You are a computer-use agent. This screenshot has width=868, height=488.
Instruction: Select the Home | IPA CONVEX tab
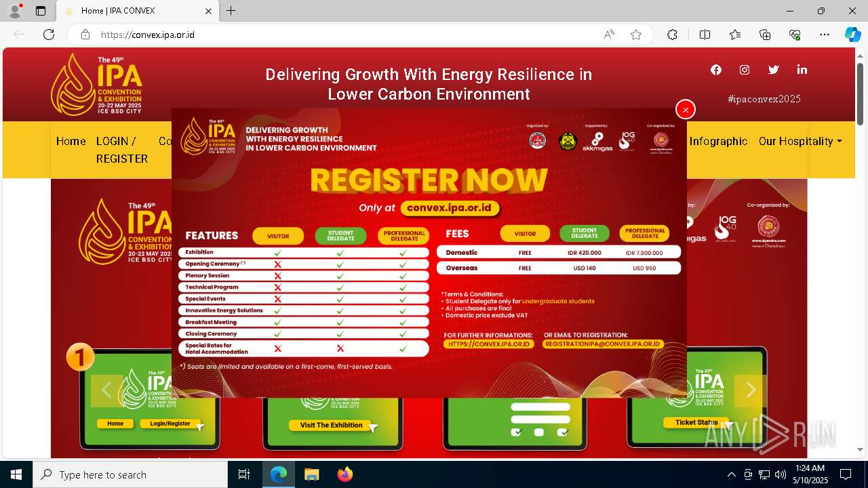point(136,11)
